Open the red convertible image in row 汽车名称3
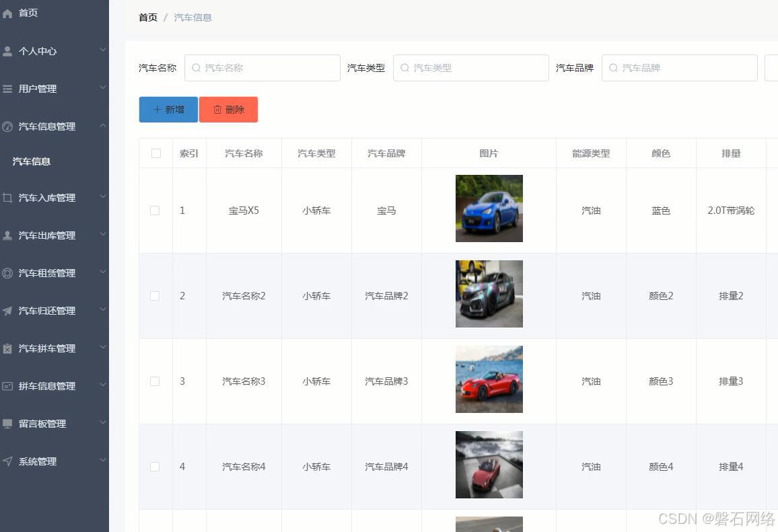778x532 pixels. [489, 379]
